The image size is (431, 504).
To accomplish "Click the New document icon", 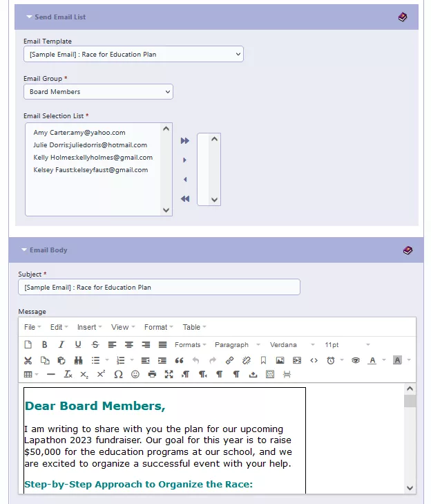I will point(28,344).
